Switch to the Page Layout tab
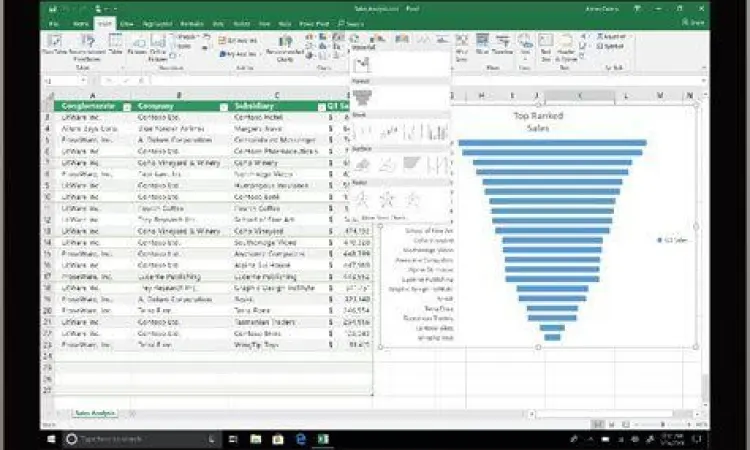Image resolution: width=750 pixels, height=450 pixels. click(157, 23)
